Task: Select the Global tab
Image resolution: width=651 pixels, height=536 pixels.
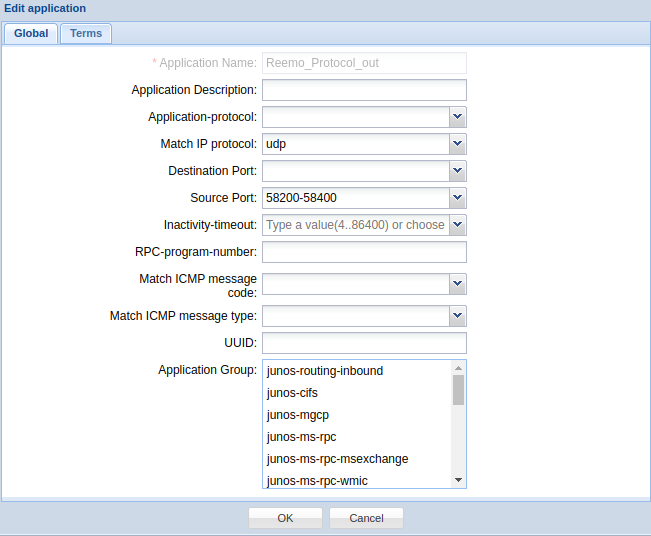Action: [x=31, y=33]
